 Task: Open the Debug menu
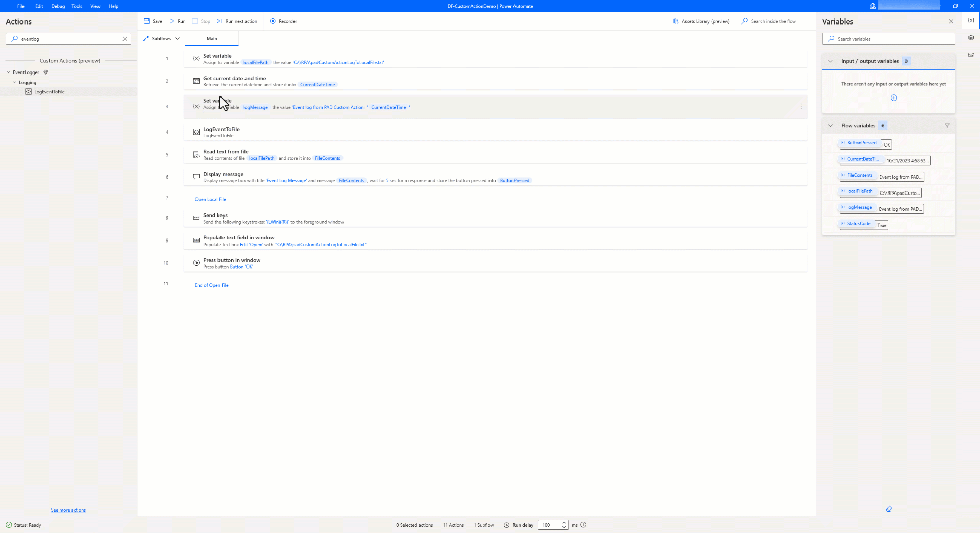pos(58,6)
